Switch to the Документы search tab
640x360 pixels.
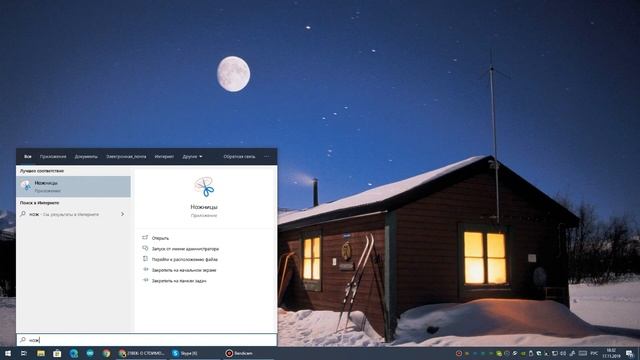pyautogui.click(x=86, y=157)
